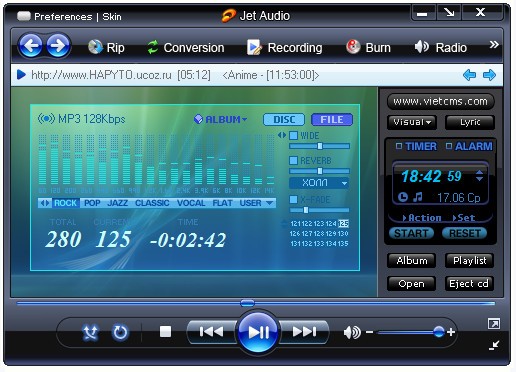Viewport: 516px width, 372px height.
Task: Click the timer START button
Action: click(411, 233)
